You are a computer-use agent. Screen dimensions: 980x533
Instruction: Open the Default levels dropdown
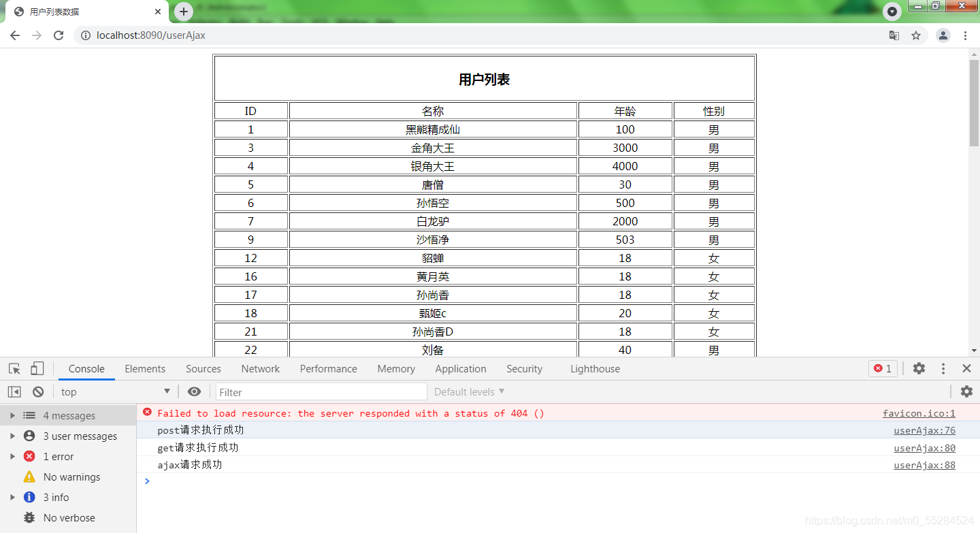pyautogui.click(x=470, y=391)
